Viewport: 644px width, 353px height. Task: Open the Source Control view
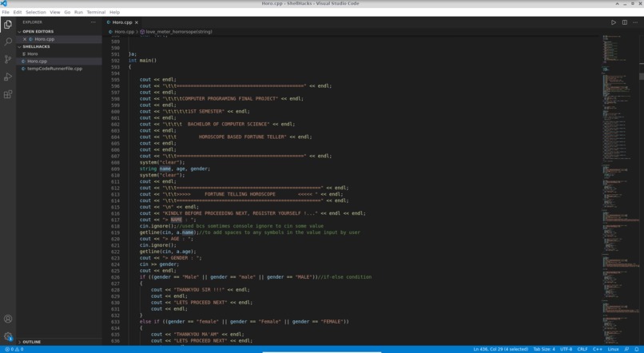(8, 59)
